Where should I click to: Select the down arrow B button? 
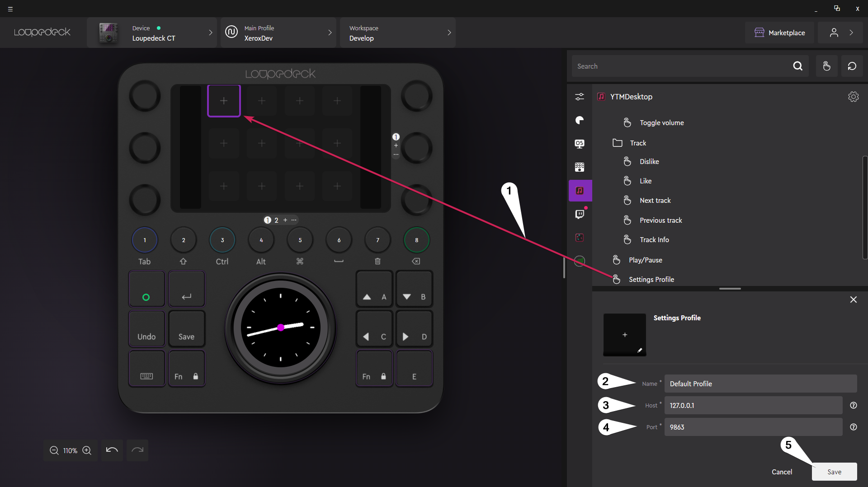(x=414, y=289)
